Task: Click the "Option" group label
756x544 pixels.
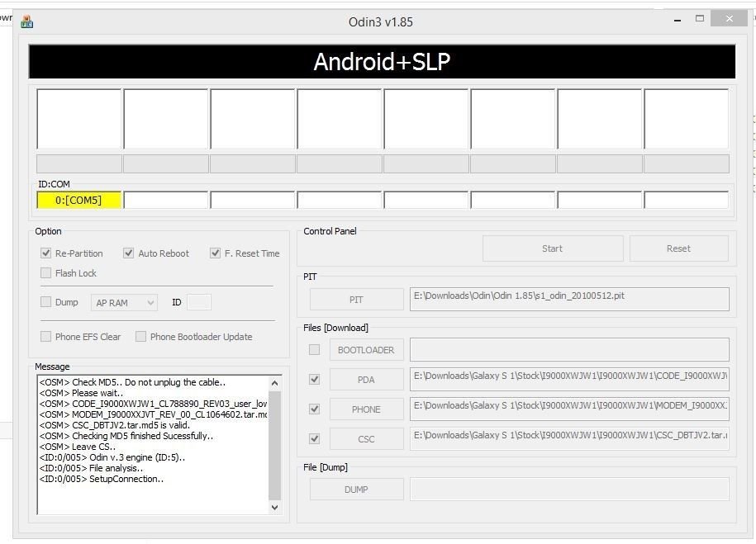Action: tap(48, 231)
